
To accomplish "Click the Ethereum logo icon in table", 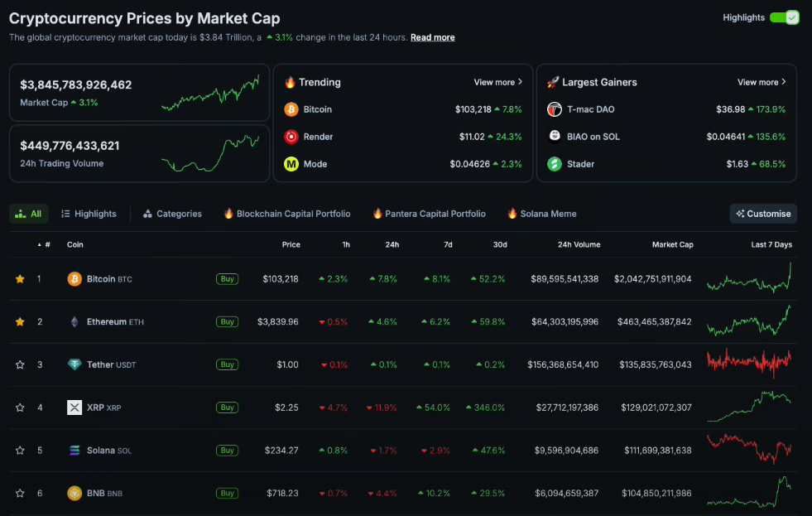I will [x=74, y=322].
